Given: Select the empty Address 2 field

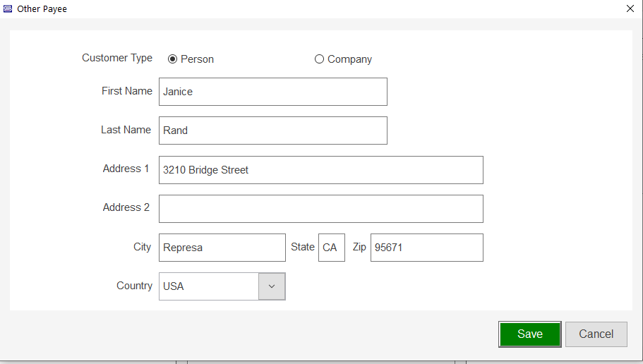Looking at the screenshot, I should coord(320,209).
